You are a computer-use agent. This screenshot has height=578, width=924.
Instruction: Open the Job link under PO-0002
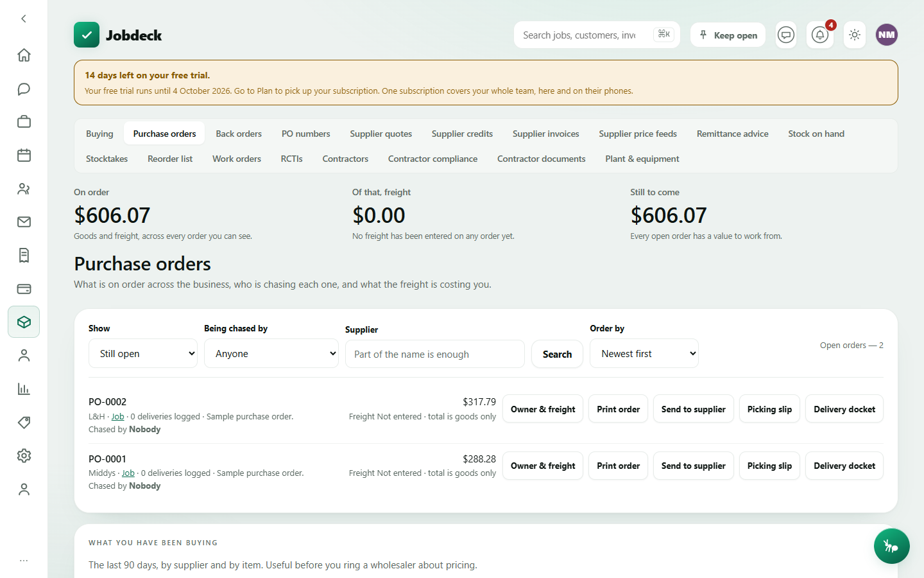(118, 416)
